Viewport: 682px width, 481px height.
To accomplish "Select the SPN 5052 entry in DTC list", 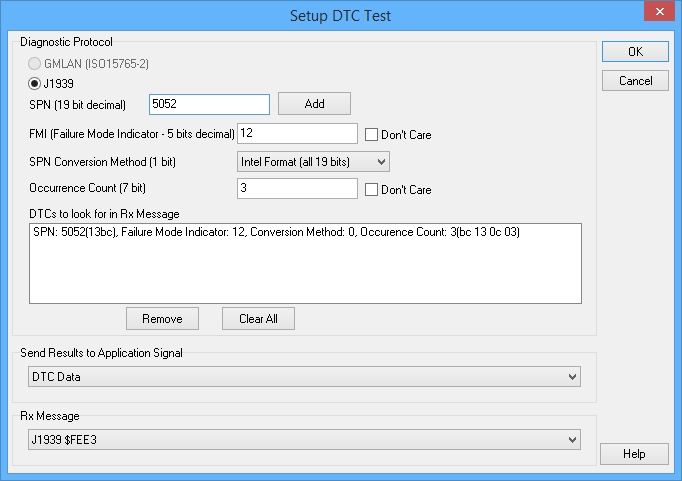I will pos(276,233).
